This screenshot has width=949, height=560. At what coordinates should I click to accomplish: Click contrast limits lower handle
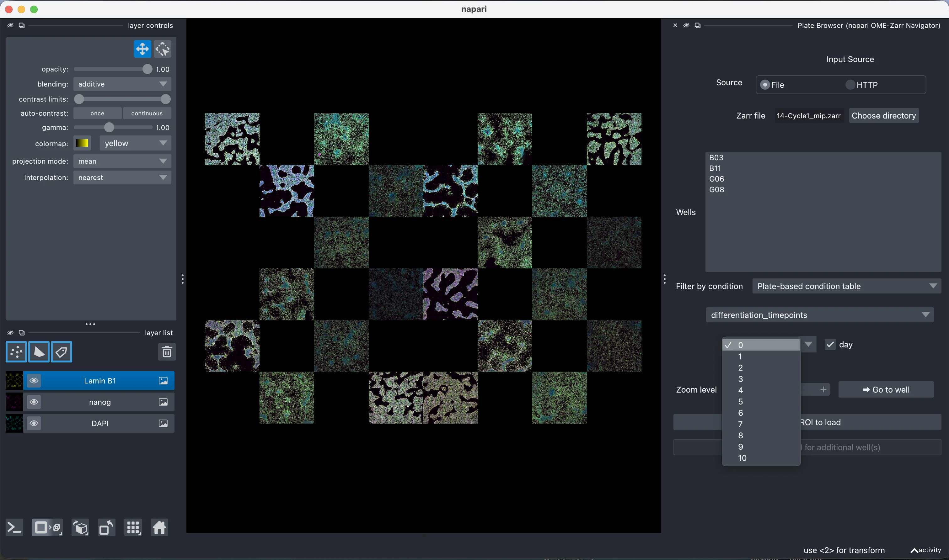point(79,99)
